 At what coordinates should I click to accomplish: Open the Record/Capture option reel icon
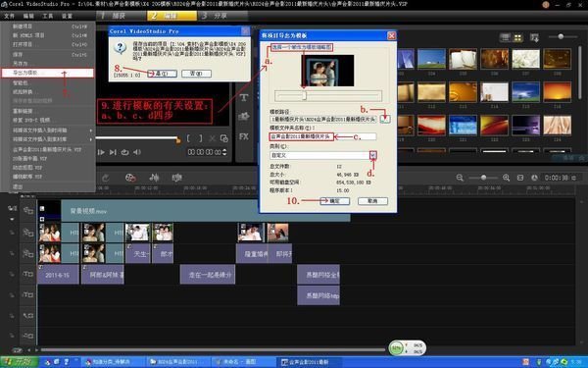pos(130,178)
